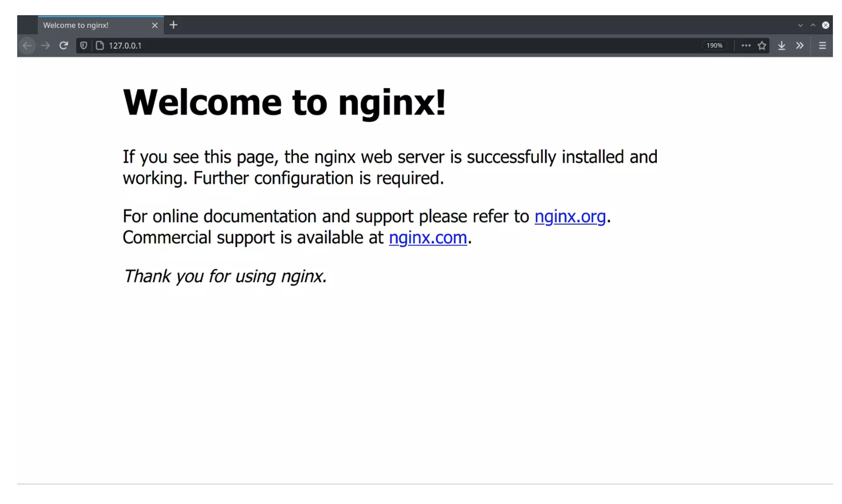The height and width of the screenshot is (504, 842).
Task: Reset zoom via the 190% badge
Action: click(714, 45)
